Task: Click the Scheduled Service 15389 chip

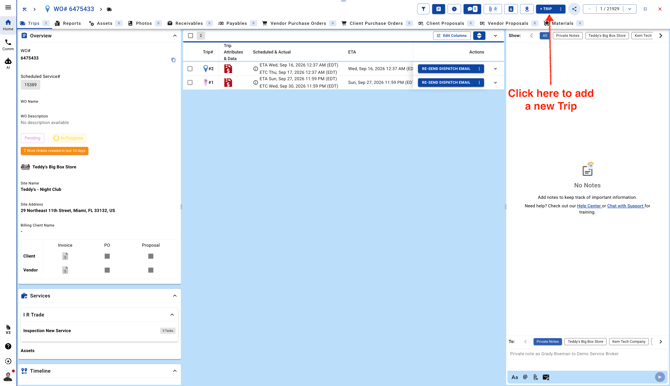Action: 30,85
